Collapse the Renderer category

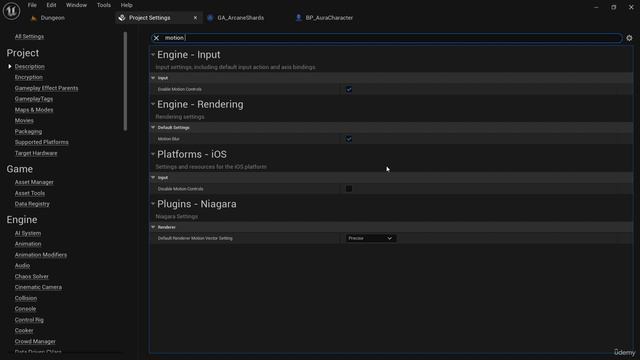tap(153, 227)
